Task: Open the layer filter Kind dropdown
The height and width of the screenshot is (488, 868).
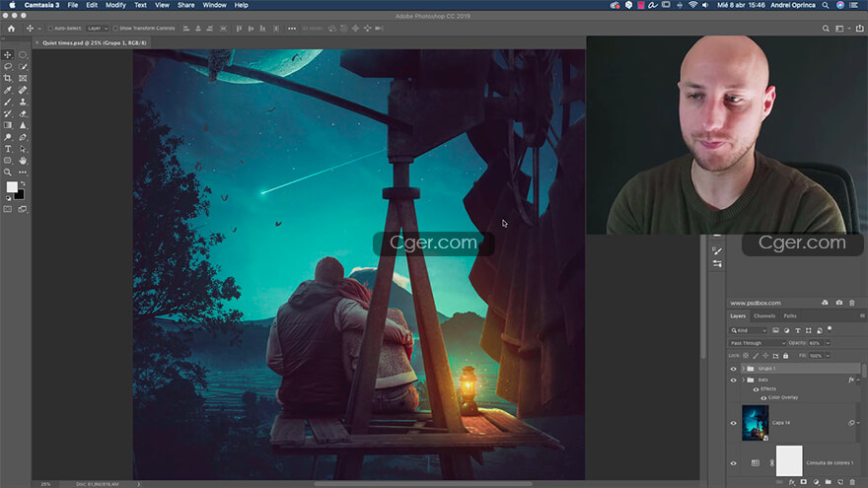Action: pos(749,330)
